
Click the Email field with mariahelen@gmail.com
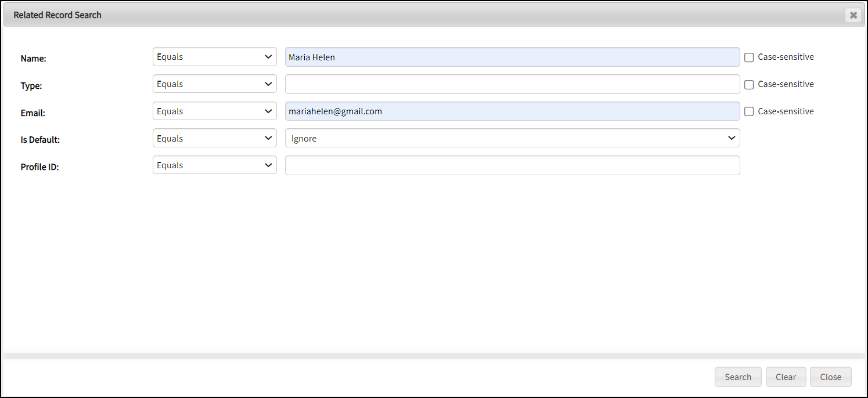click(512, 111)
